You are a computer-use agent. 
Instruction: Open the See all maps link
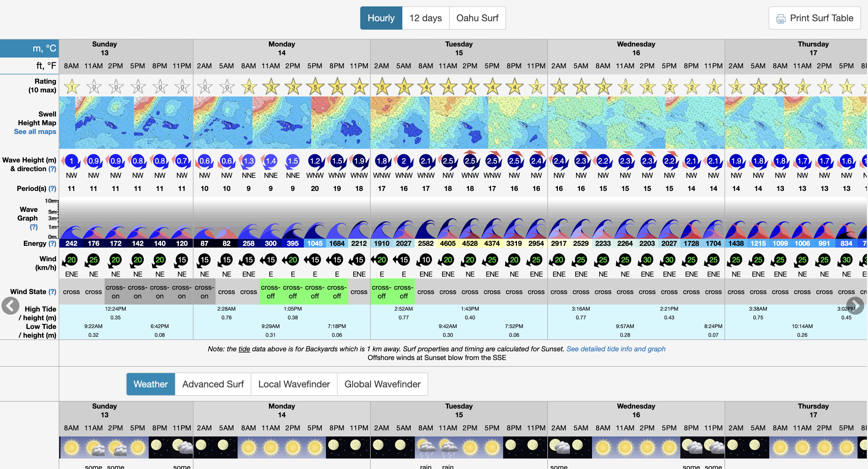(x=35, y=132)
